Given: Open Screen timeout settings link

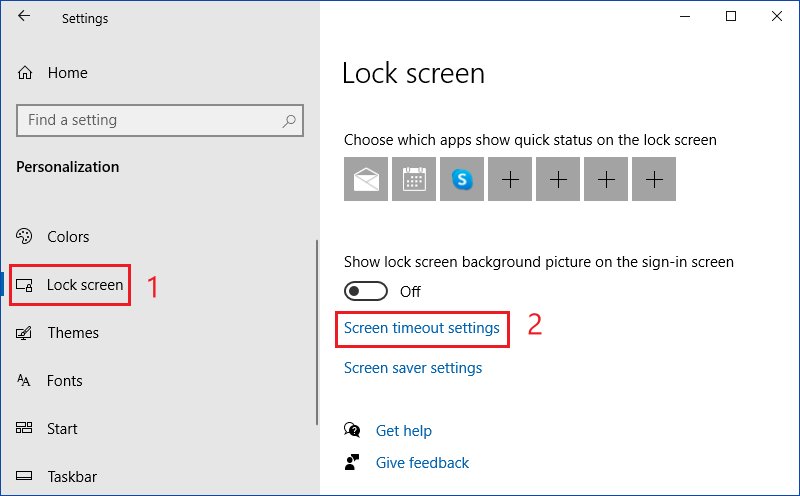Looking at the screenshot, I should coord(421,328).
